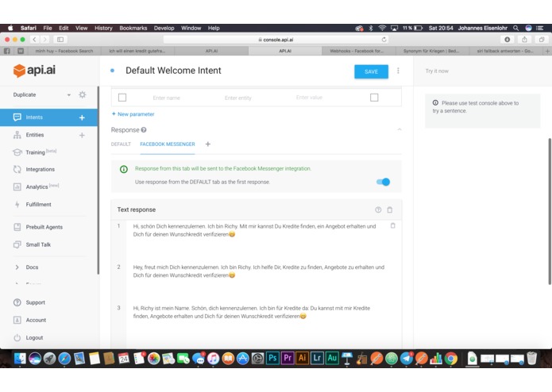Screen dimensions: 552x392
Task: Click the Fulfillment lightning bolt icon
Action: click(17, 204)
